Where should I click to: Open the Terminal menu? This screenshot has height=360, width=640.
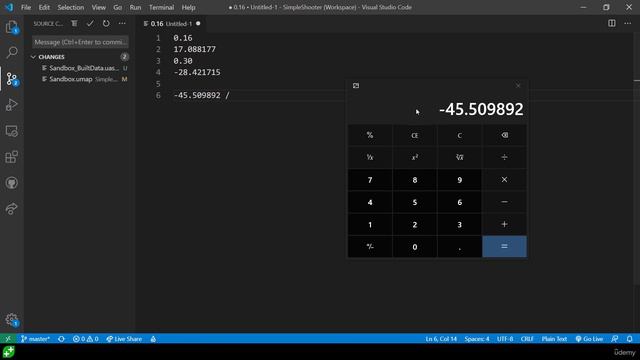pyautogui.click(x=162, y=7)
